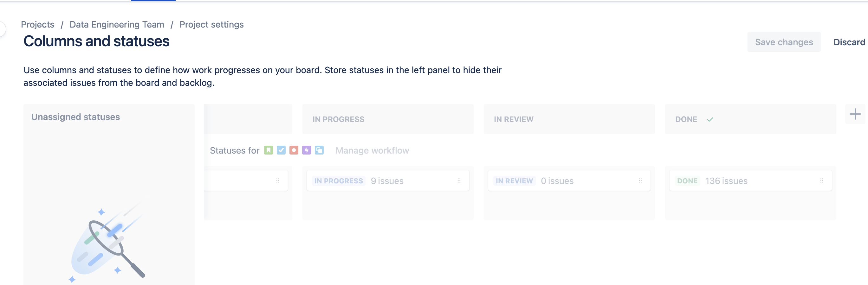Click the '0 issues' count
Viewport: 868px width, 285px height.
pyautogui.click(x=557, y=181)
